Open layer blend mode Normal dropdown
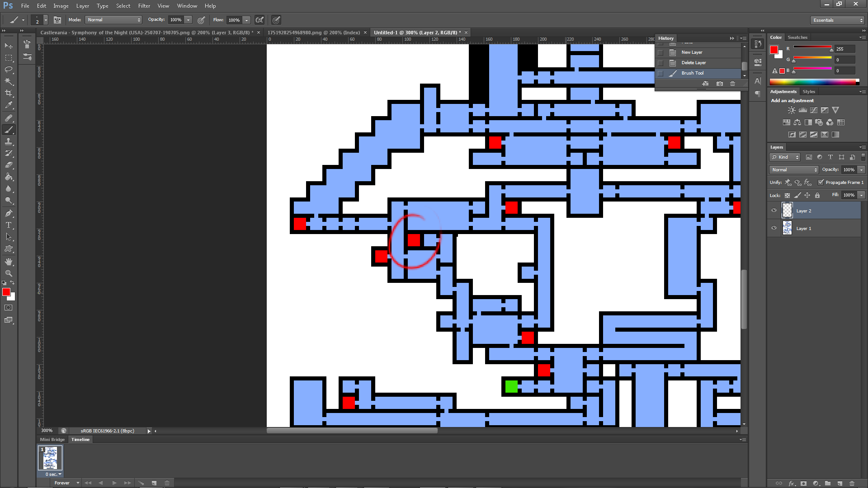The height and width of the screenshot is (488, 868). 794,169
